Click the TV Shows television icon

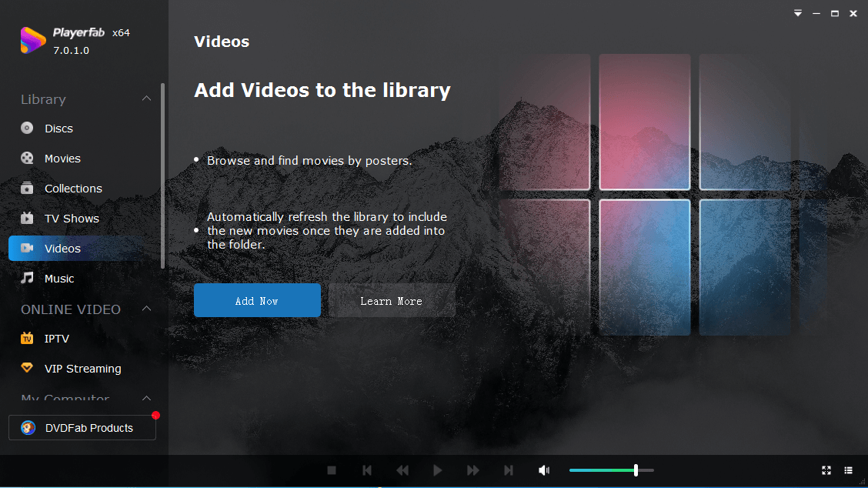tap(27, 218)
